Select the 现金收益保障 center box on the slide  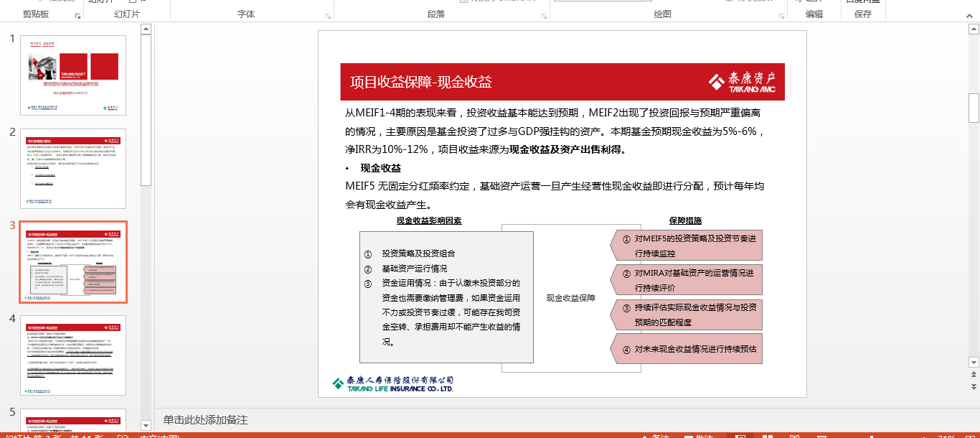coord(571,297)
